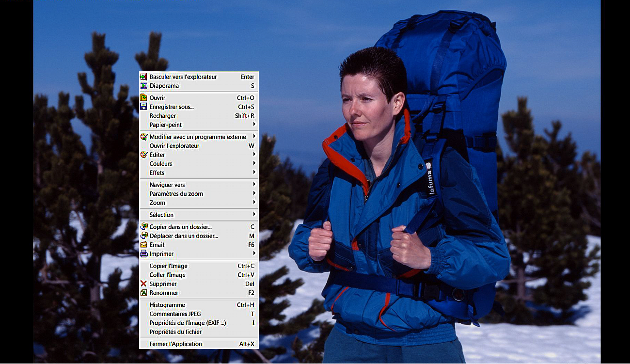Open the Modifier avec un programme externe submenu arrow

[254, 137]
